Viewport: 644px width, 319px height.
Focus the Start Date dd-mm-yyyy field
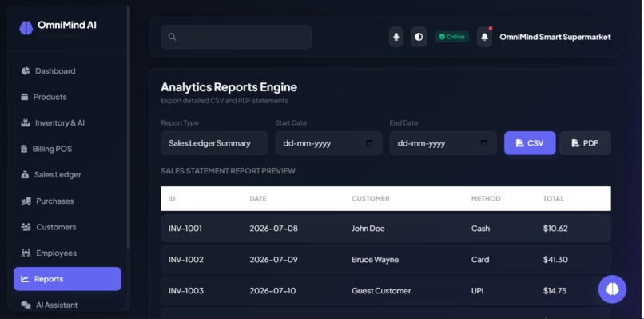[x=328, y=143]
